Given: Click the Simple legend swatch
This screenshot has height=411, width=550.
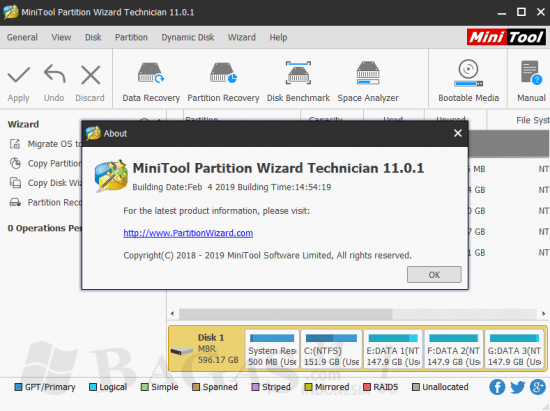Looking at the screenshot, I should [144, 387].
